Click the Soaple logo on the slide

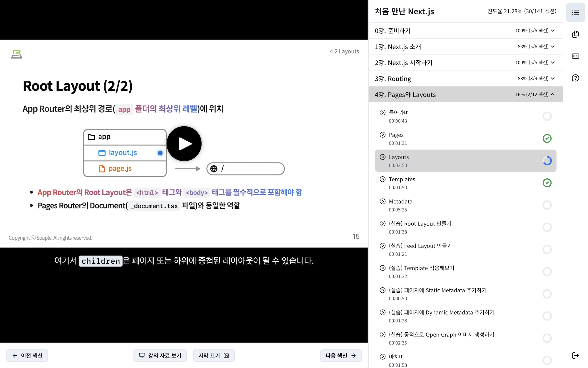tap(17, 54)
